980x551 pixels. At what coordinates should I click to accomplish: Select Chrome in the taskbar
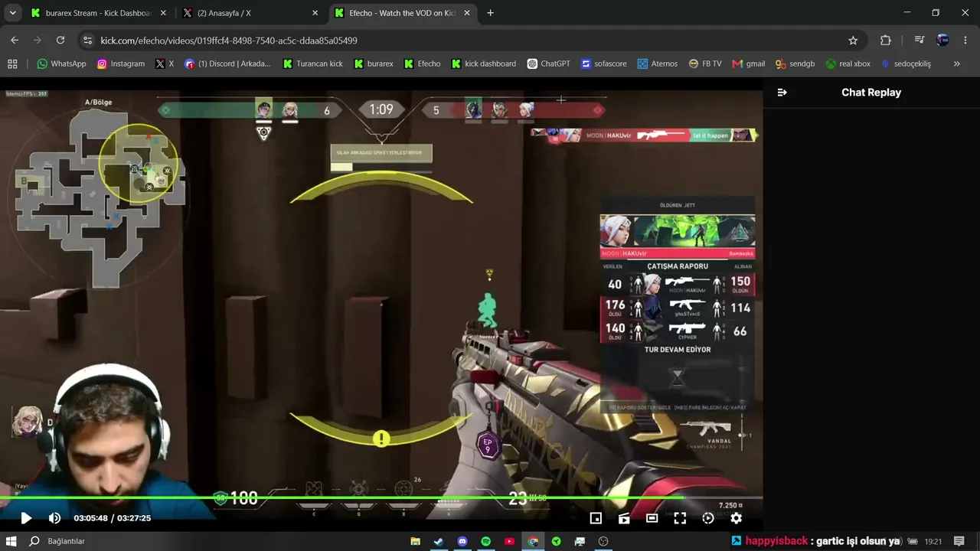(x=533, y=541)
